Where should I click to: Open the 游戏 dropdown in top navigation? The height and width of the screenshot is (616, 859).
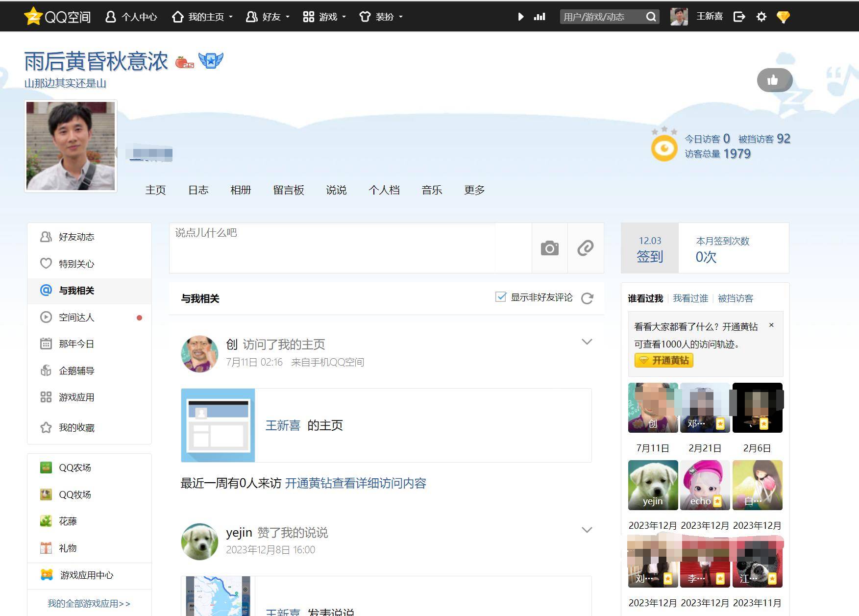[x=324, y=17]
